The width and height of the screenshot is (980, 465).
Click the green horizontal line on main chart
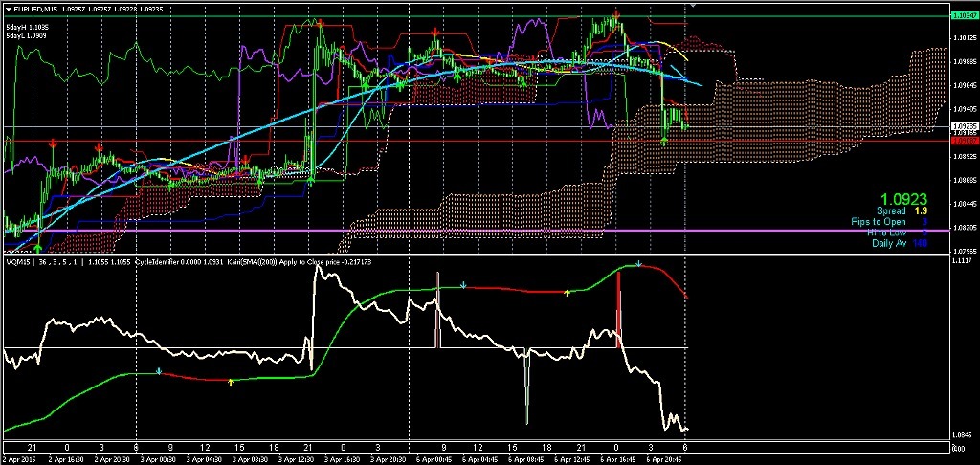pyautogui.click(x=475, y=15)
